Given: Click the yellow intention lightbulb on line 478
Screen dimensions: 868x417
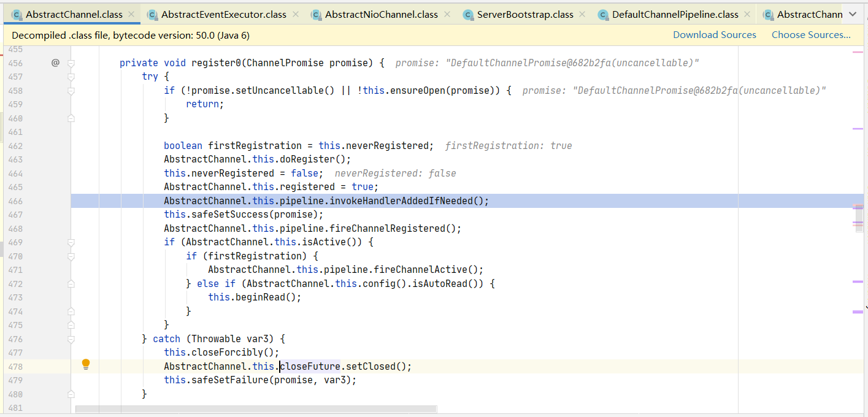Looking at the screenshot, I should click(x=86, y=364).
